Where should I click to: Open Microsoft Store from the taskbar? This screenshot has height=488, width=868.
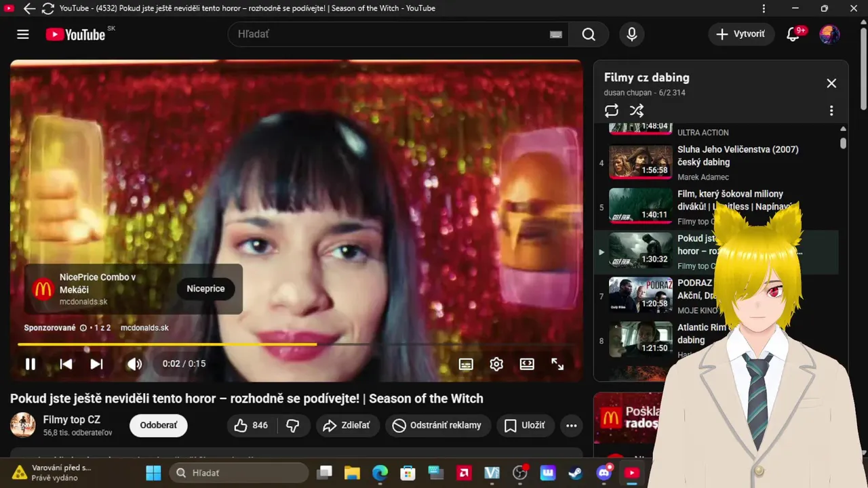tap(408, 473)
